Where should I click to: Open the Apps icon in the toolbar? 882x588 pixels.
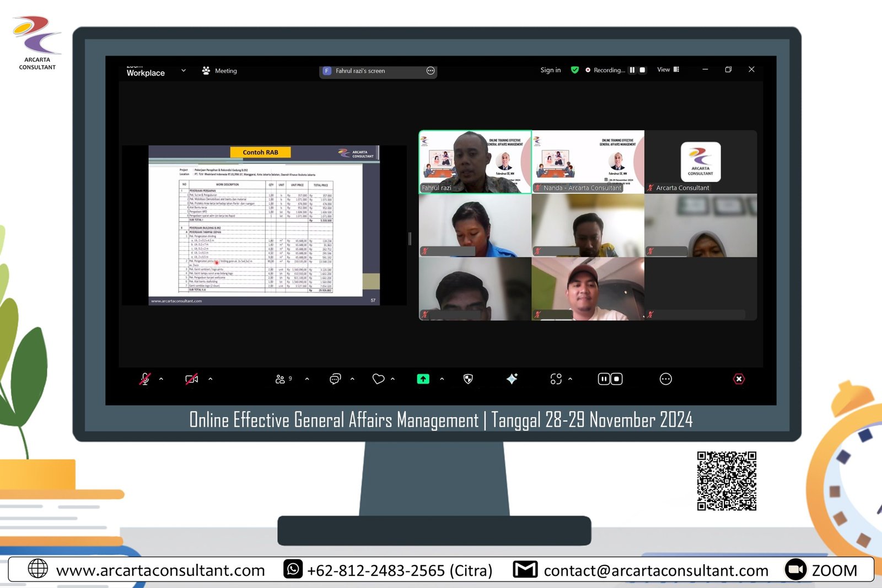556,379
